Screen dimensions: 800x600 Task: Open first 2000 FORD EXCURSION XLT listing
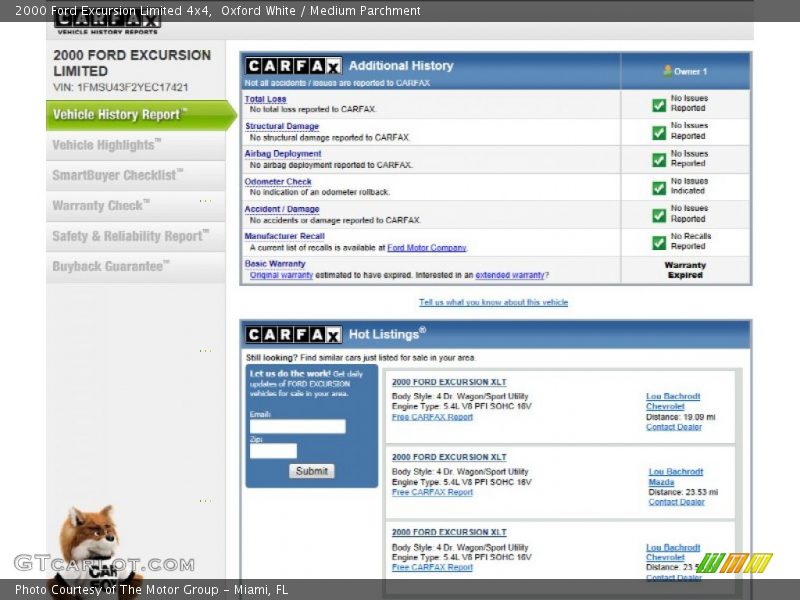(449, 382)
